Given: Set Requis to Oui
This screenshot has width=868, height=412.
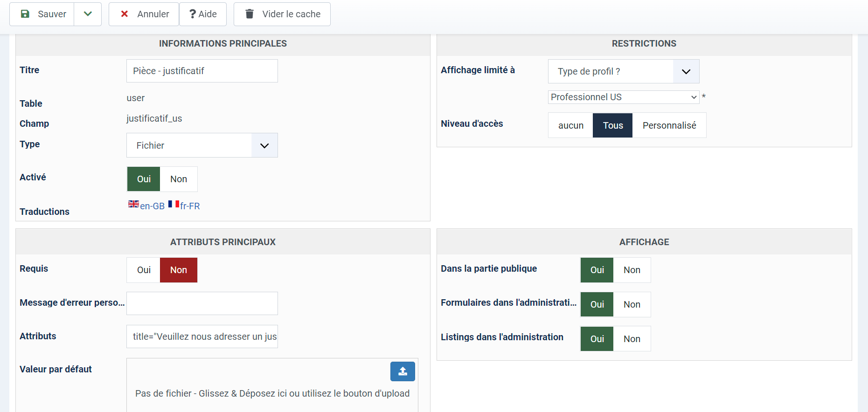Looking at the screenshot, I should [x=144, y=270].
